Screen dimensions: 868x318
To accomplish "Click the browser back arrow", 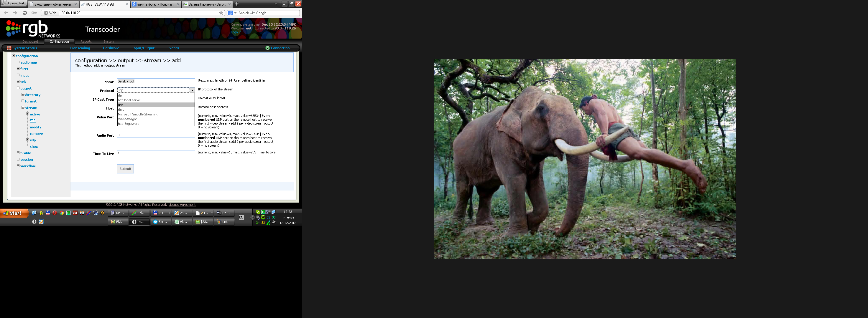I will tap(6, 13).
